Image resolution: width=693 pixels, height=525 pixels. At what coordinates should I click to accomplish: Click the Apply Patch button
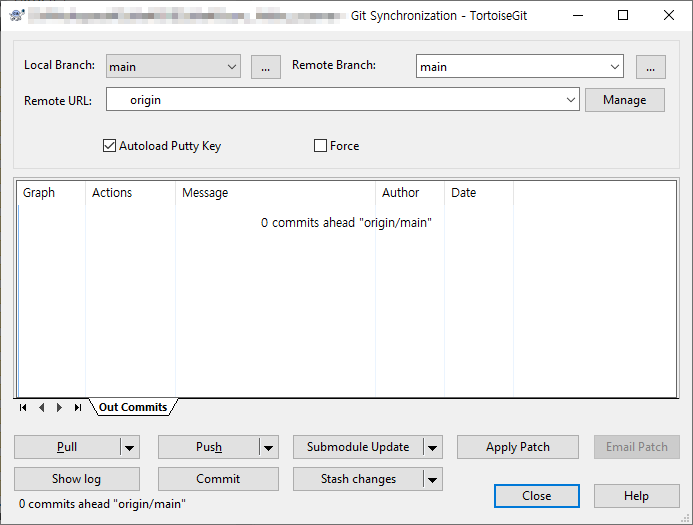[x=518, y=447]
